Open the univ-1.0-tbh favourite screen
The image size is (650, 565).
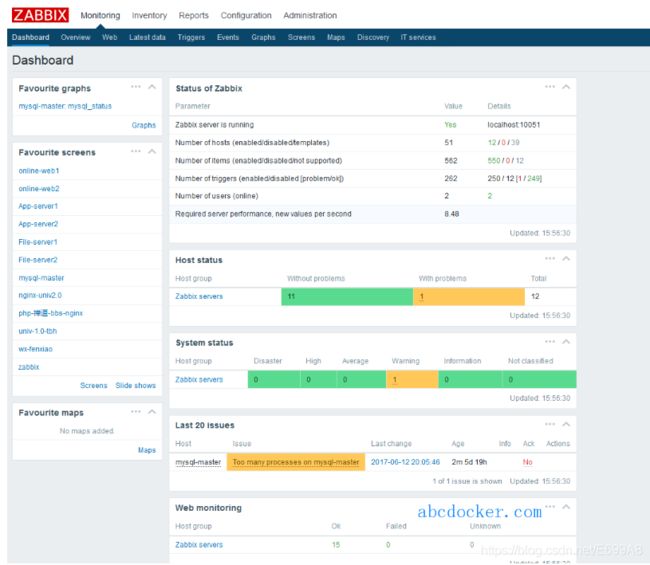[38, 331]
